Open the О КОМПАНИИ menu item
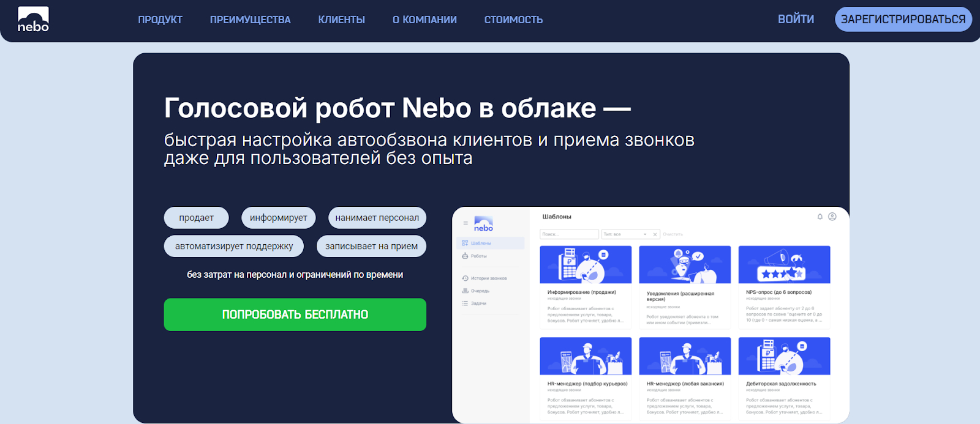The height and width of the screenshot is (424, 980). coord(424,20)
